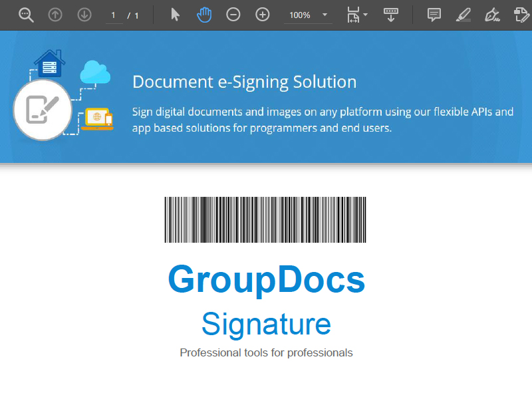Viewport: 532px width, 399px height.
Task: Click the GroupDocs heading text
Action: [266, 280]
